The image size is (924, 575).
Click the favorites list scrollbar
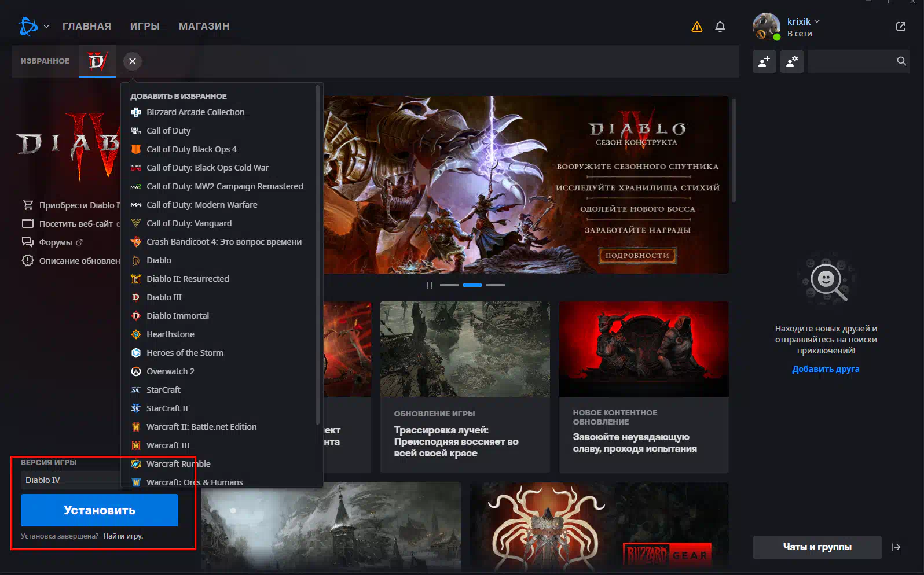pos(317,255)
